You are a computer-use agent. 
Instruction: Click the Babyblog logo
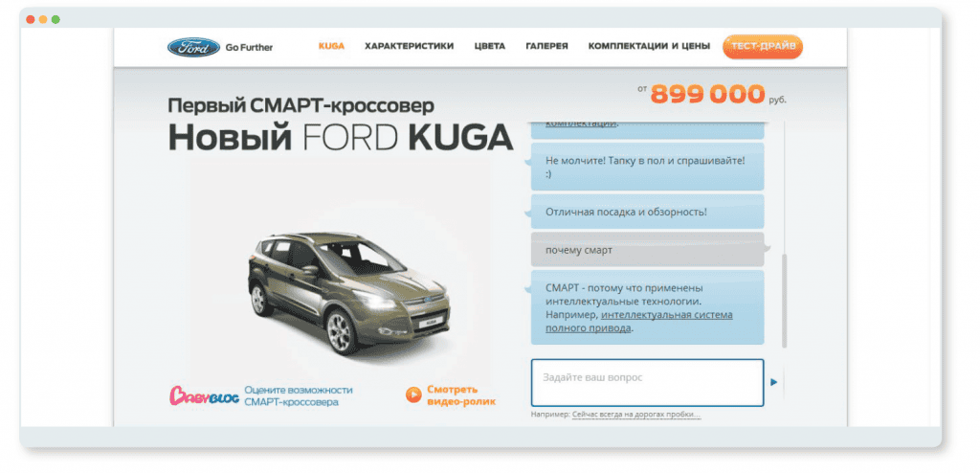(x=205, y=395)
